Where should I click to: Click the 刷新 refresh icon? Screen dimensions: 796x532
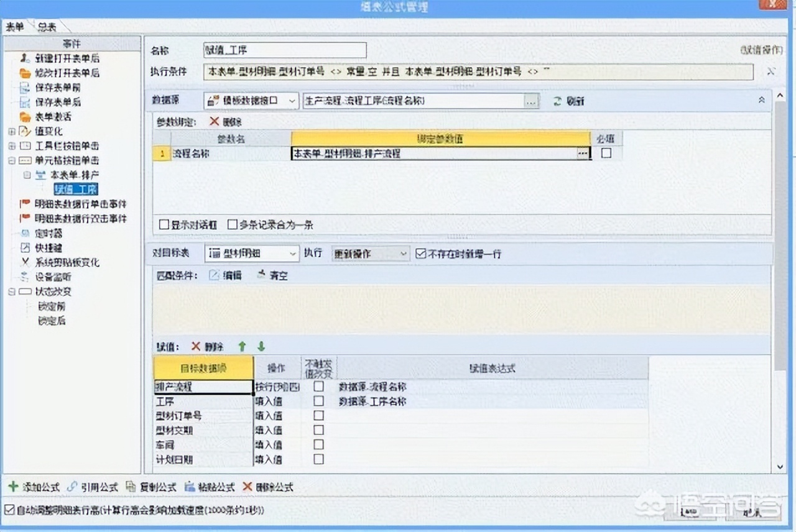point(557,101)
